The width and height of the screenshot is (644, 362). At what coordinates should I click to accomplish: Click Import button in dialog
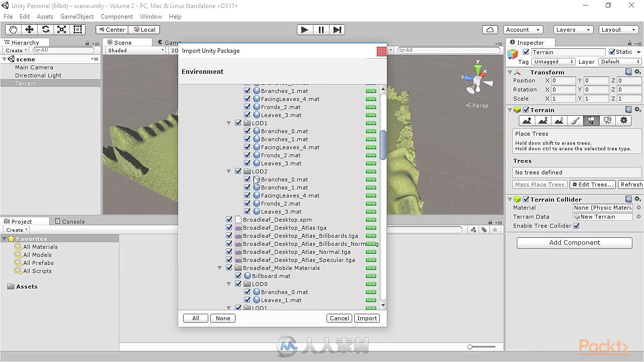367,318
